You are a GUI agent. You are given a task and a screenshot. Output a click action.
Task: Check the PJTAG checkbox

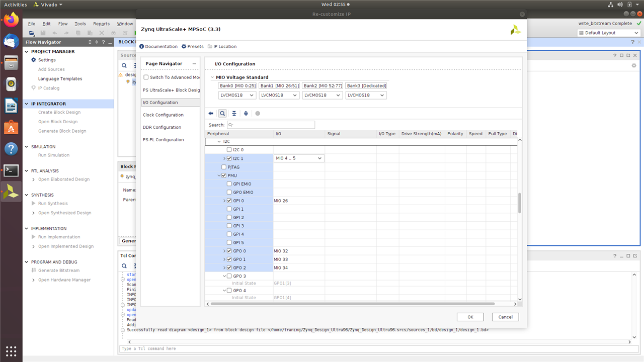coord(224,167)
